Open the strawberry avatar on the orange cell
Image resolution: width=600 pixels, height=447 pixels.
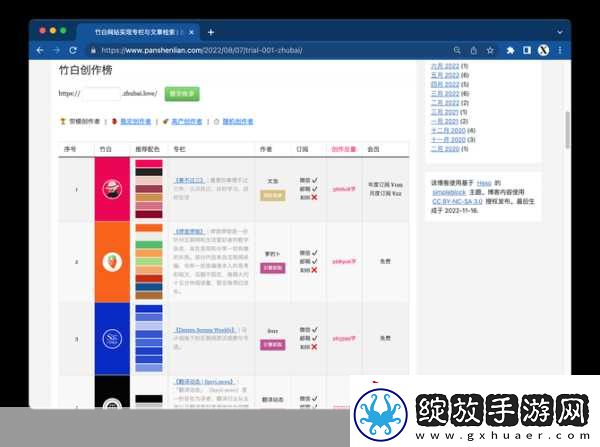112,262
